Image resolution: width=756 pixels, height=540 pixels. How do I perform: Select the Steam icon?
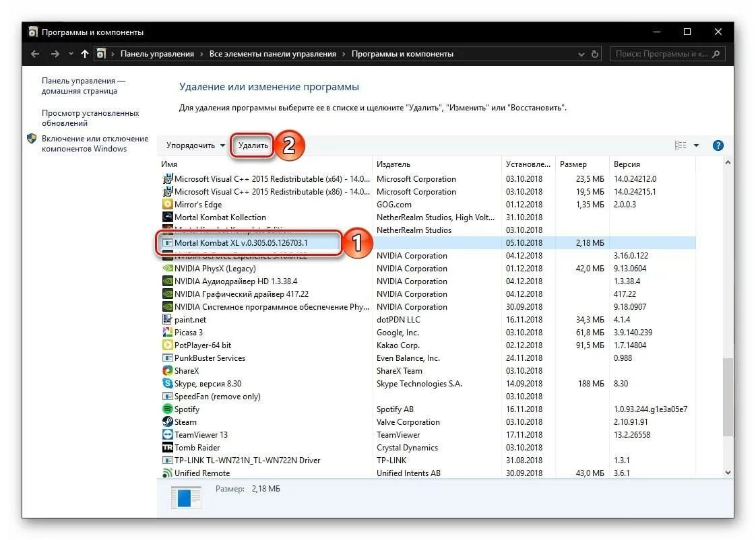[x=167, y=421]
